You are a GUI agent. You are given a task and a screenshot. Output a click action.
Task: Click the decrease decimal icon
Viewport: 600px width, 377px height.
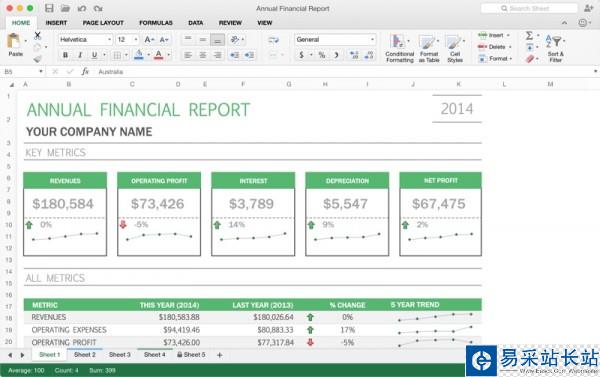click(x=369, y=55)
